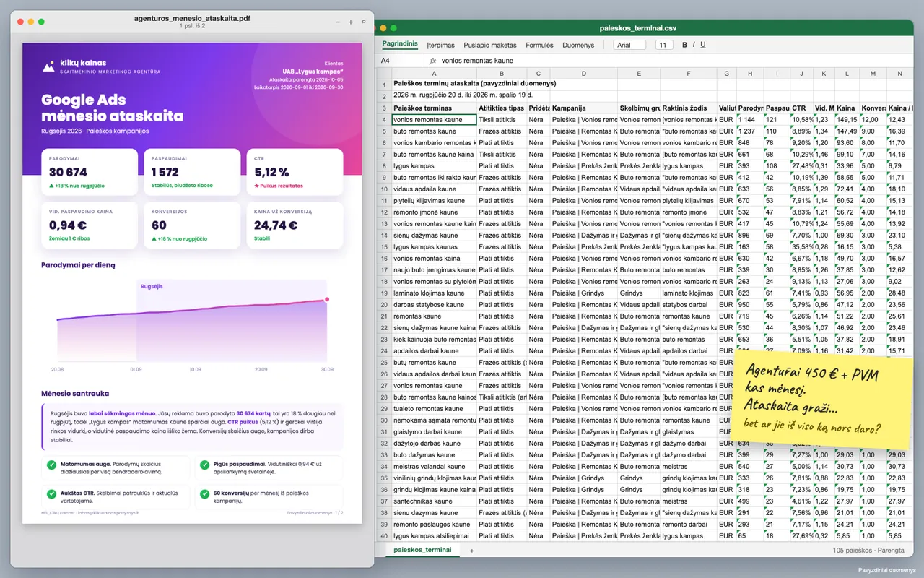The image size is (924, 578).
Task: Switch to the Pagrindinis ribbon tab
Action: pos(400,44)
